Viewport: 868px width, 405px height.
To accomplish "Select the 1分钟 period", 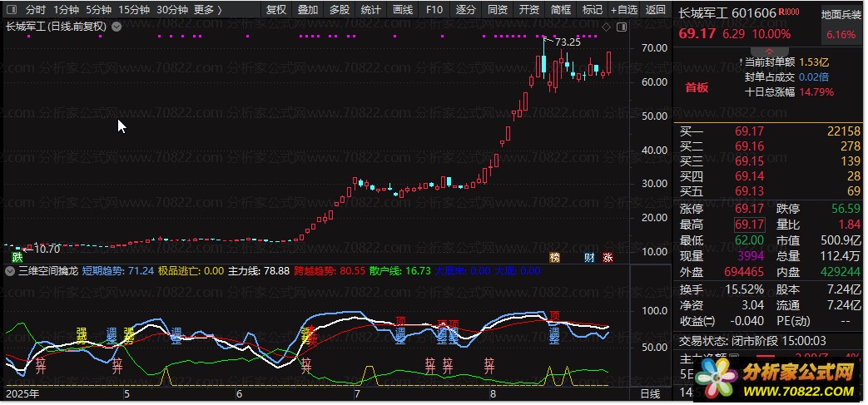I will [x=66, y=9].
